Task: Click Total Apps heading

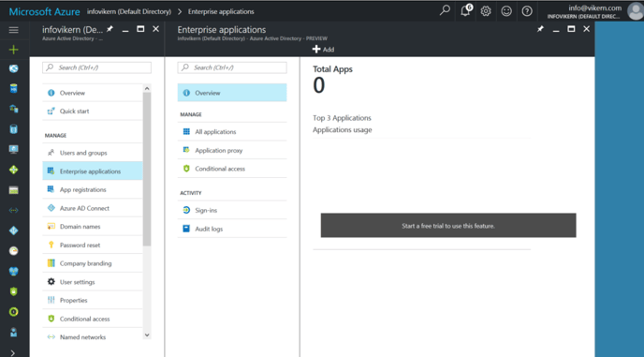Action: pyautogui.click(x=332, y=69)
